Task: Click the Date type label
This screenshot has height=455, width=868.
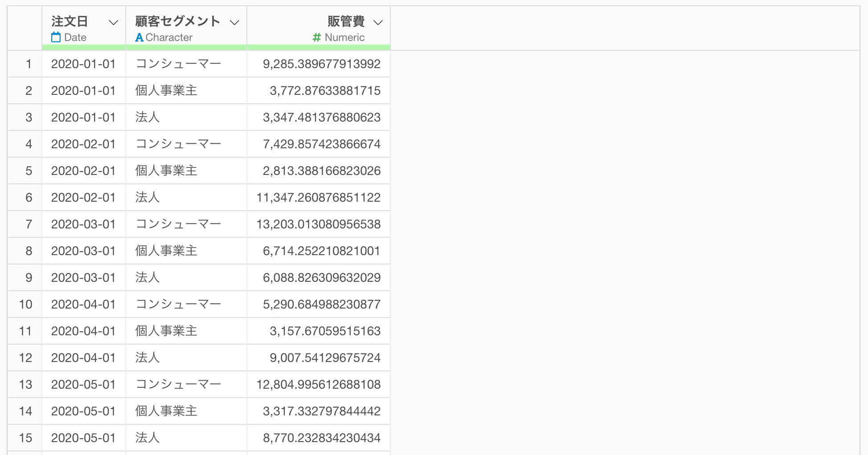Action: click(75, 37)
